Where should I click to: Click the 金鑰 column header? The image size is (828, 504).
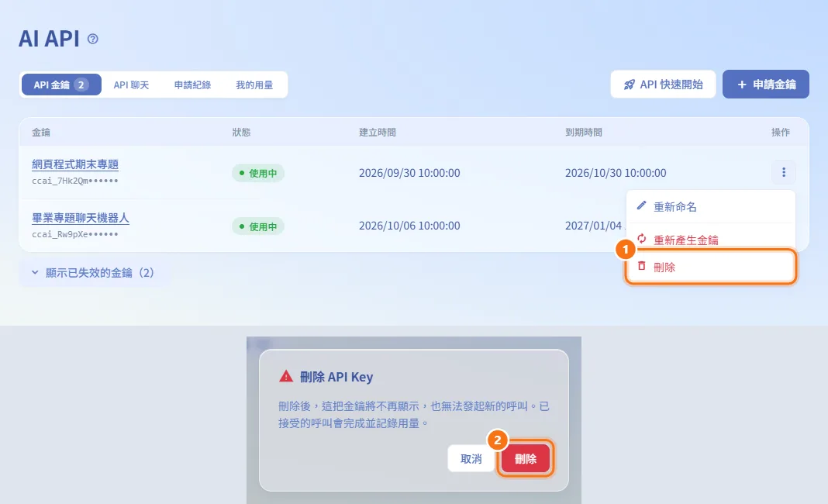pos(41,132)
